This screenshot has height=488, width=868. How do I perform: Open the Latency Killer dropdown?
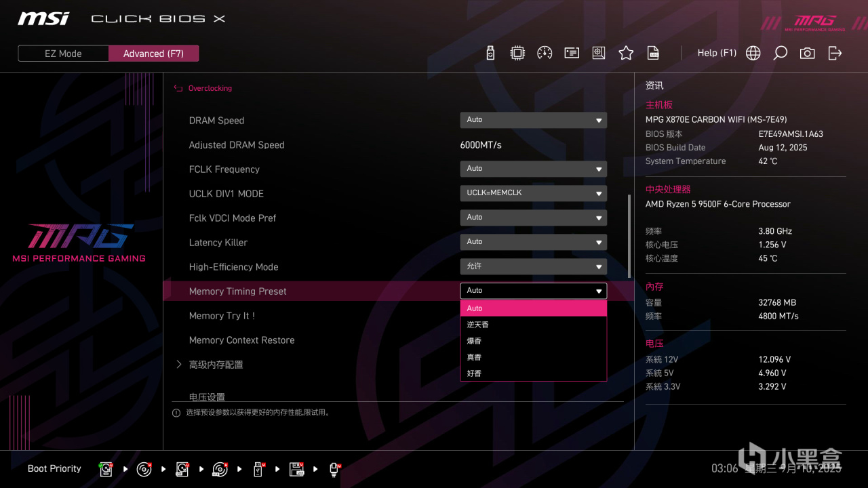[533, 242]
